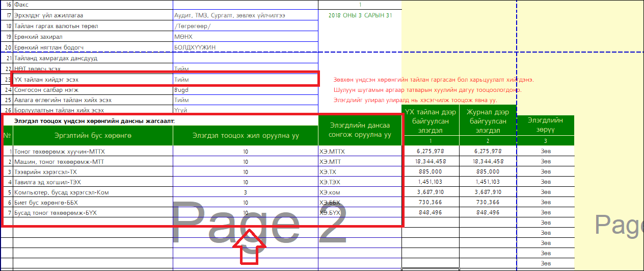Select the 2018 ОНЫ 3 САРЫН 31 date cell
This screenshot has width=644, height=271.
click(x=360, y=15)
